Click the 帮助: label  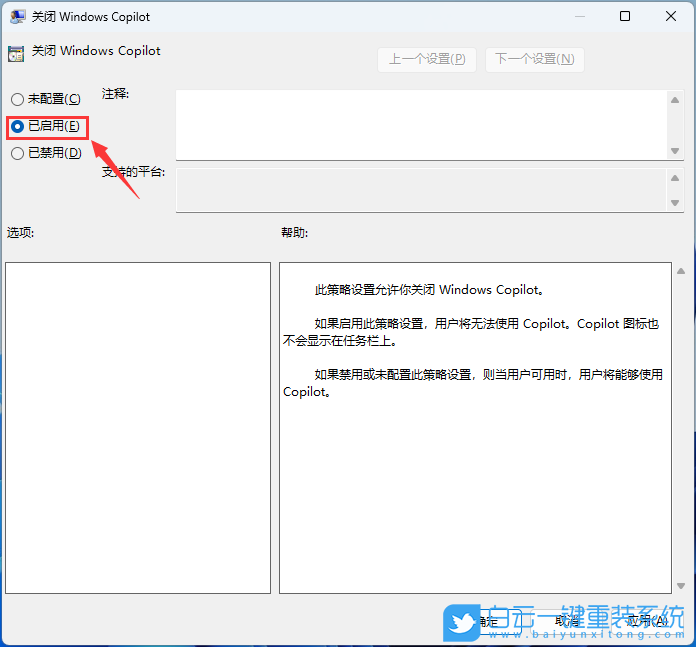click(294, 232)
